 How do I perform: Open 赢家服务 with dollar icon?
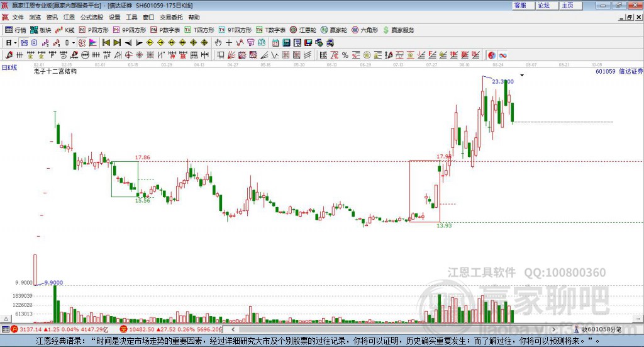click(398, 30)
